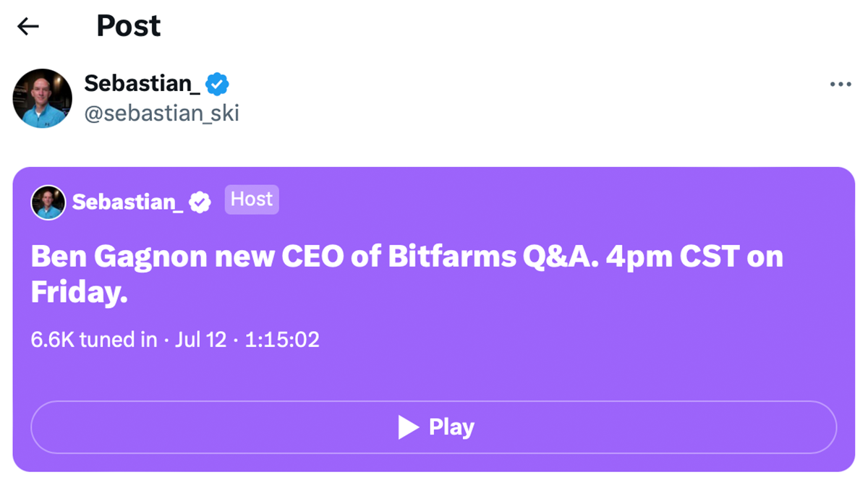Click the Host label badge
Screen dimensions: 868x488
(252, 200)
